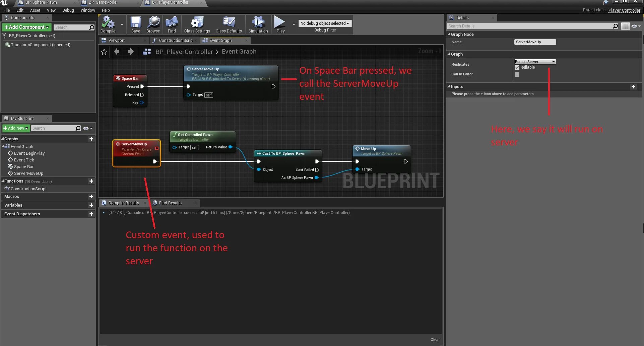The width and height of the screenshot is (644, 346).
Task: Select TransformComponent (Inherited)
Action: pos(40,45)
